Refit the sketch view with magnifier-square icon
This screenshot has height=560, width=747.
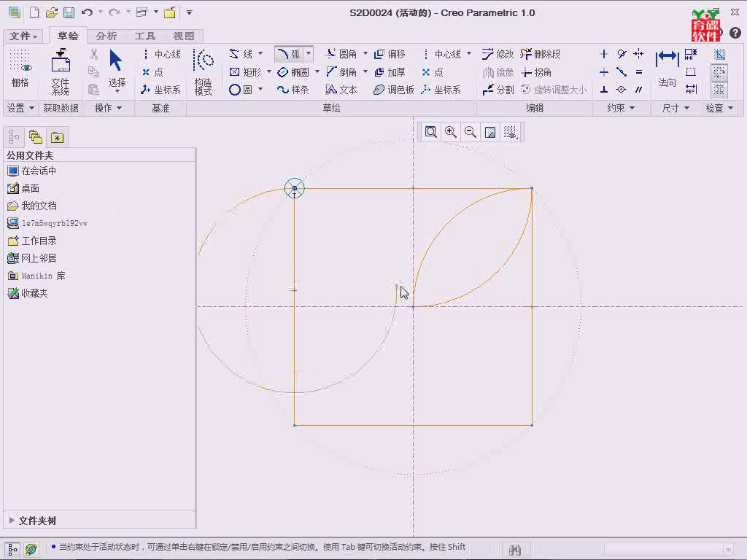(430, 132)
